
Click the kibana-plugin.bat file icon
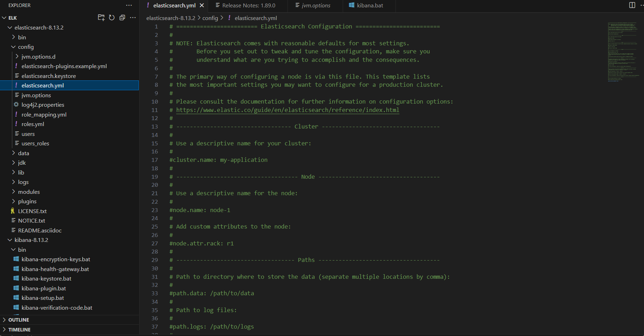point(16,288)
